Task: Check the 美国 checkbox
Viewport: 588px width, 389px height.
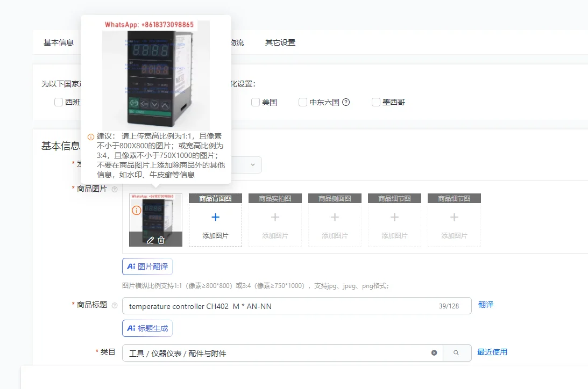Action: pyautogui.click(x=256, y=102)
